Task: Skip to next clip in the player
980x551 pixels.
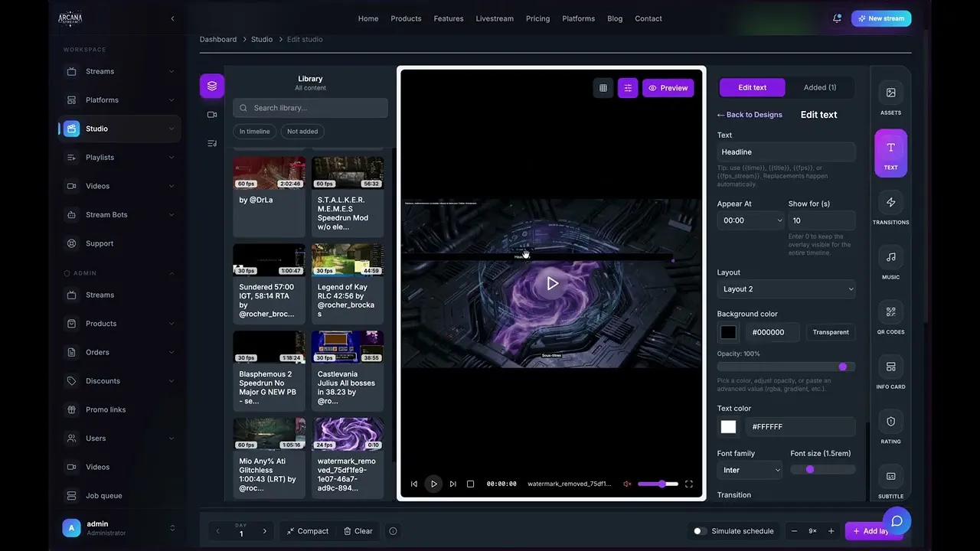Action: (452, 484)
